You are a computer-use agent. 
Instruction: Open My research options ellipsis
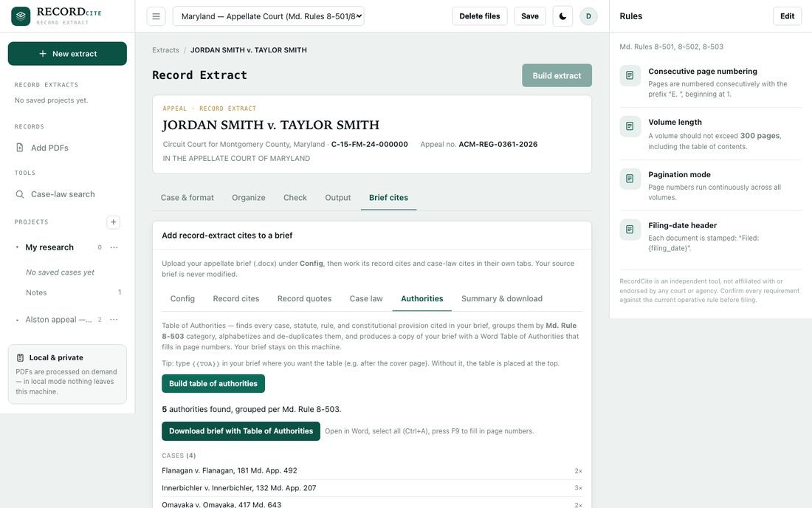click(x=114, y=247)
